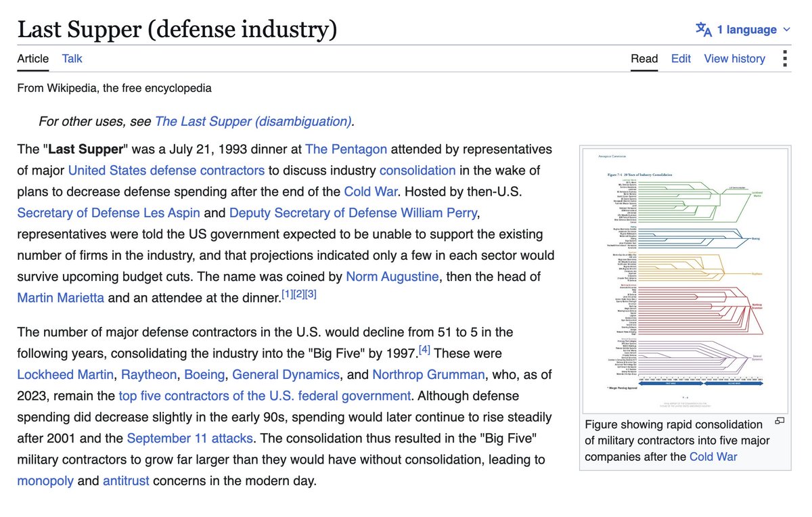812x517 pixels.
Task: Open the William Perry link
Action: (x=438, y=213)
